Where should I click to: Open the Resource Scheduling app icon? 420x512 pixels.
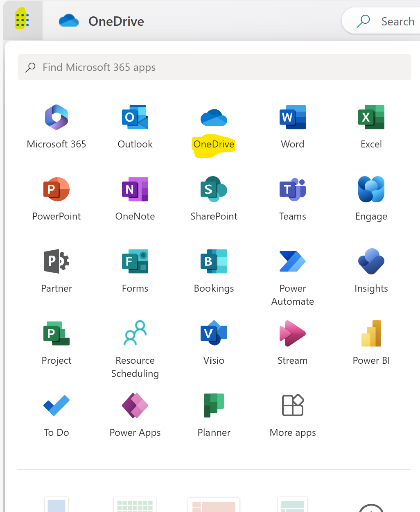pyautogui.click(x=135, y=333)
